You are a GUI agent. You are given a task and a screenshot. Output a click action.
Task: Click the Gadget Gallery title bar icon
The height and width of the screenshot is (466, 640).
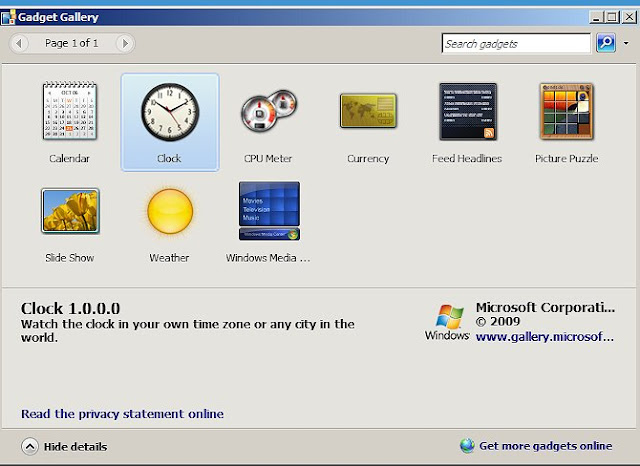click(x=8, y=18)
